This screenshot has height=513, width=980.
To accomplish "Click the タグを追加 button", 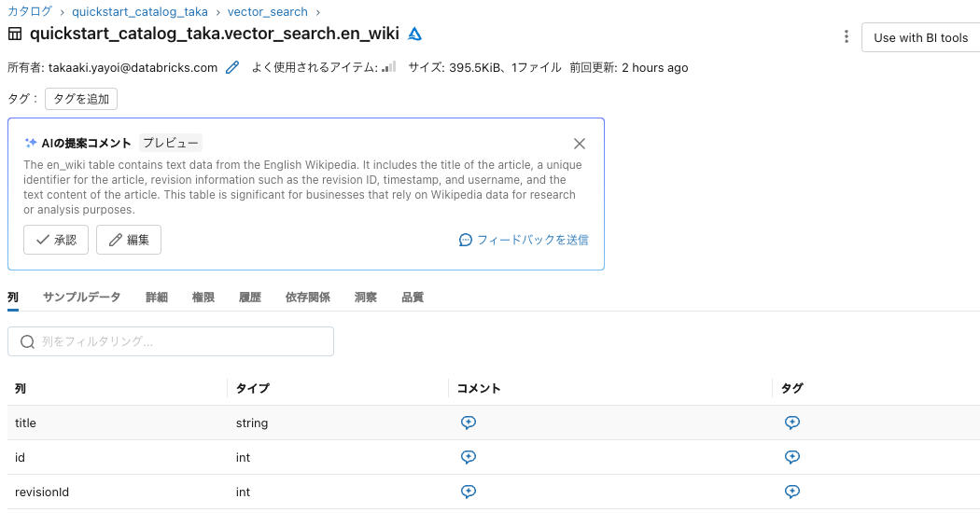I will click(81, 99).
